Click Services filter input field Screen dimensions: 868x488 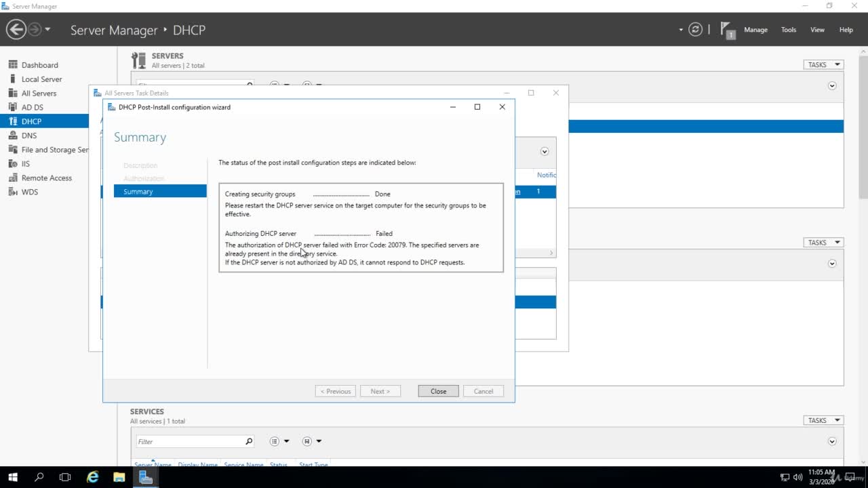coord(190,441)
